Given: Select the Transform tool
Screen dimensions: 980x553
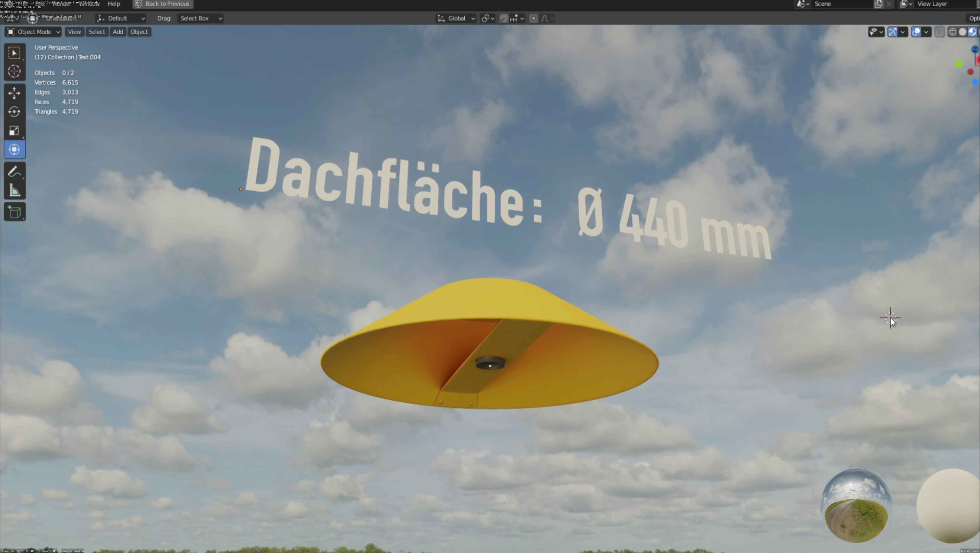Looking at the screenshot, I should pyautogui.click(x=14, y=149).
